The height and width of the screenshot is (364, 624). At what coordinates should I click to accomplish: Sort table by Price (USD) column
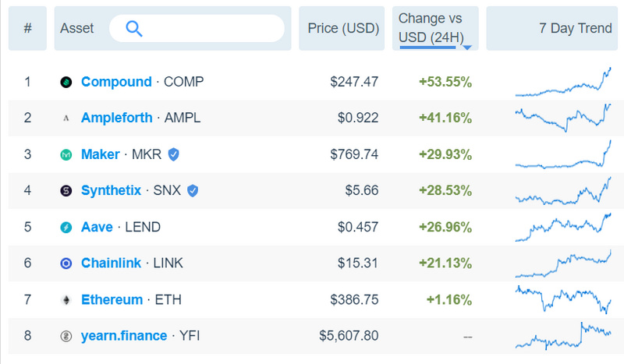343,29
